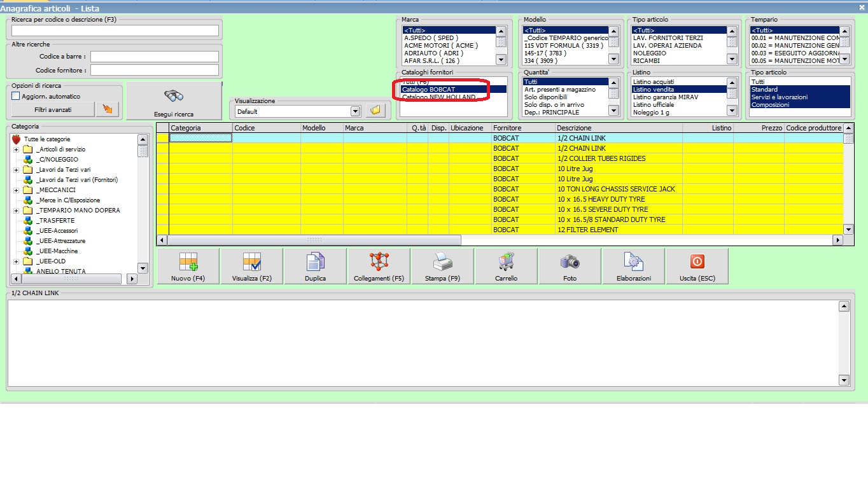Run the search with the binoculars button

[x=174, y=101]
